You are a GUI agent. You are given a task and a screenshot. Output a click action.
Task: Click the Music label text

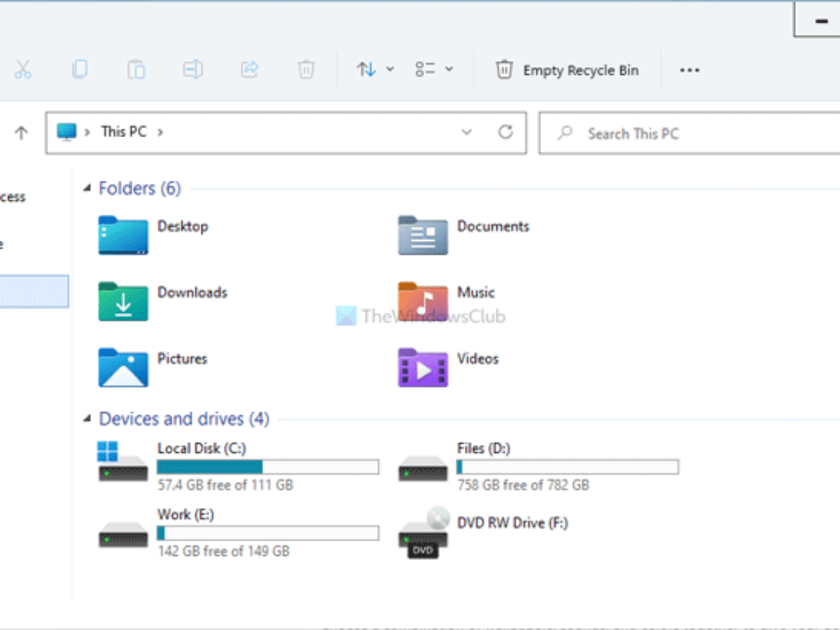(x=476, y=293)
